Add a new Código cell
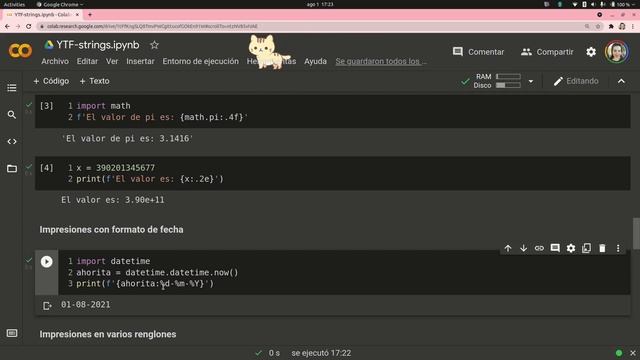Image resolution: width=640 pixels, height=360 pixels. tap(51, 81)
